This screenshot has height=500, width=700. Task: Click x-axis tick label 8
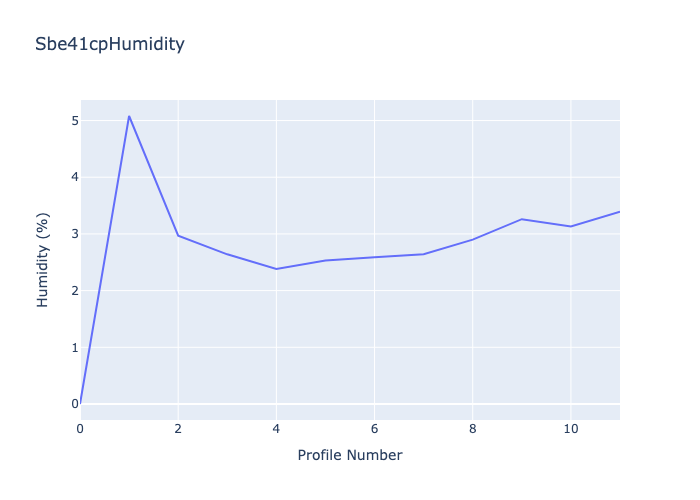click(472, 429)
